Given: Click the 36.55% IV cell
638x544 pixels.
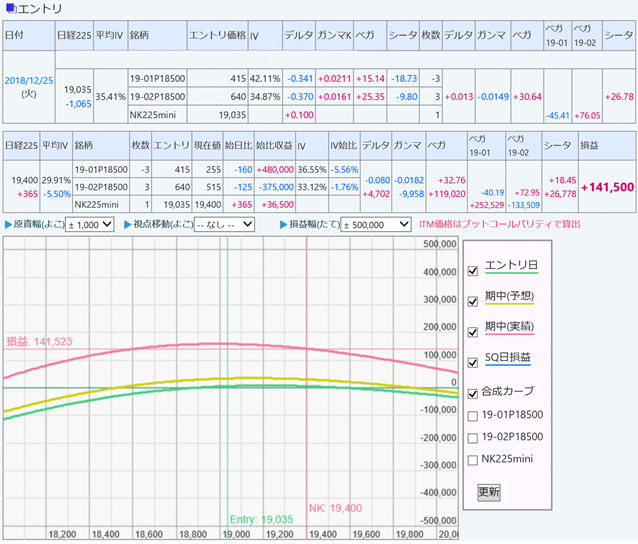Looking at the screenshot, I should [x=312, y=170].
